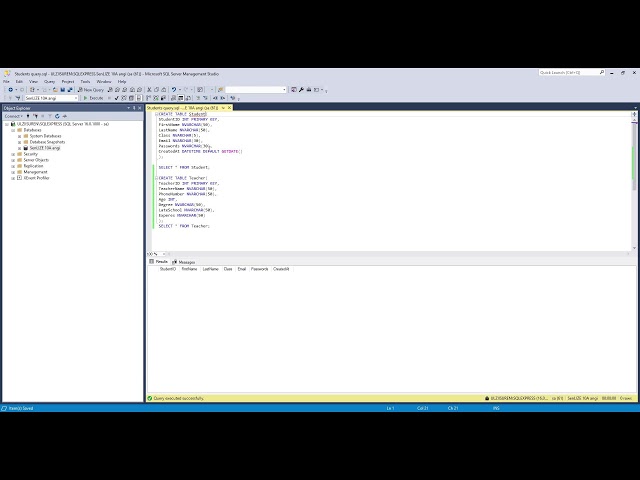Click the Comment out selected lines icon
The image size is (640, 480).
198,98
